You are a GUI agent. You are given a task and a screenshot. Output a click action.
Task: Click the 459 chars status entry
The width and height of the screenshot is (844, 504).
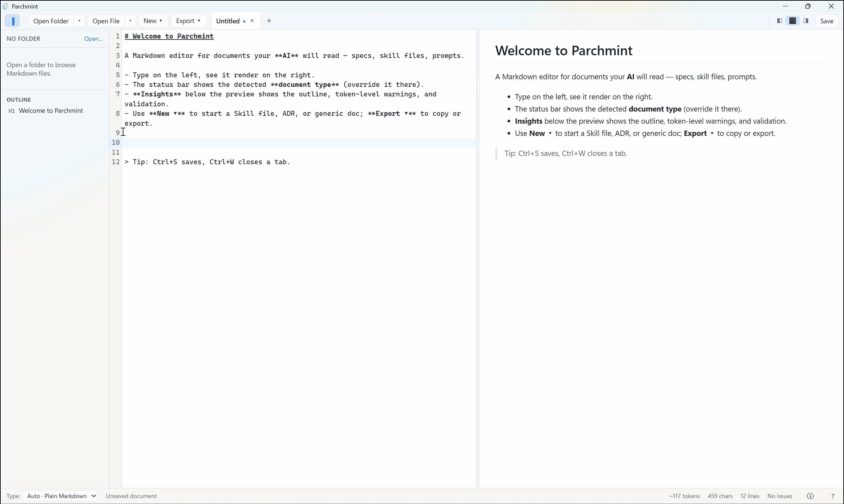pos(720,496)
